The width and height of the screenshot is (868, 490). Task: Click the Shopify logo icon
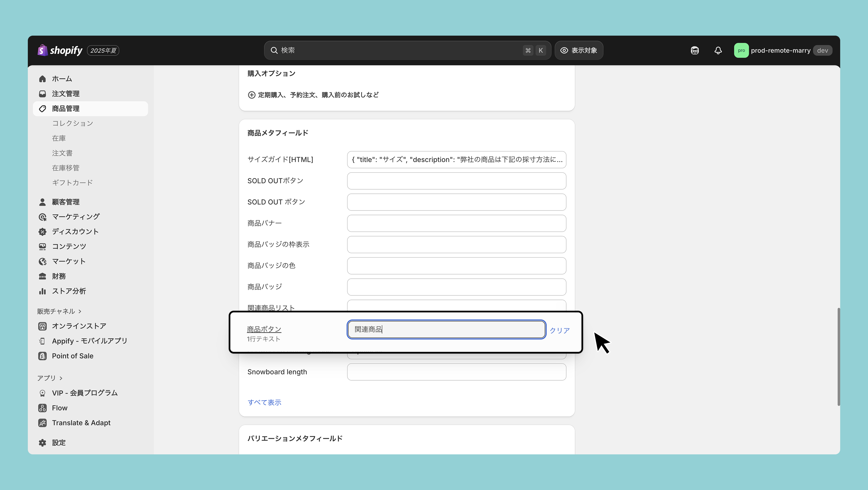(43, 50)
